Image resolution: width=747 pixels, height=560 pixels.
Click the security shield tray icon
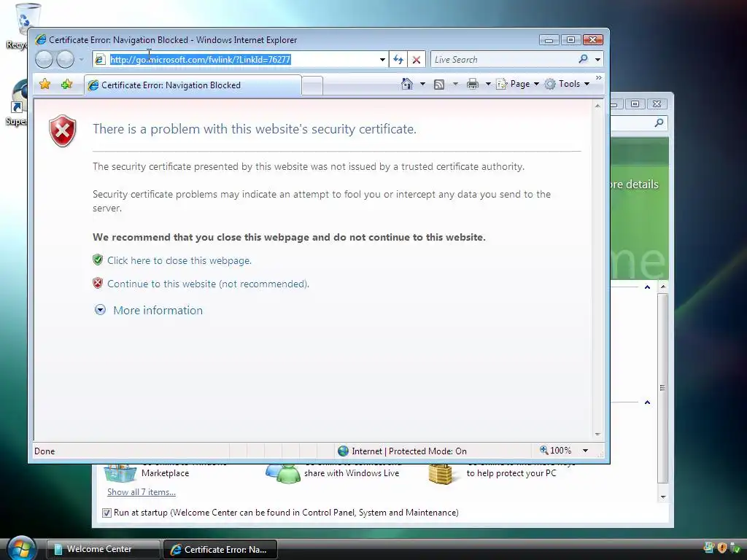coord(721,548)
